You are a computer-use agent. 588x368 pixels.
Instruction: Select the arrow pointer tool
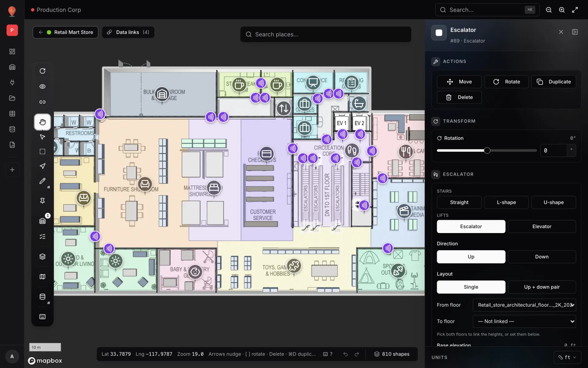[x=42, y=137]
